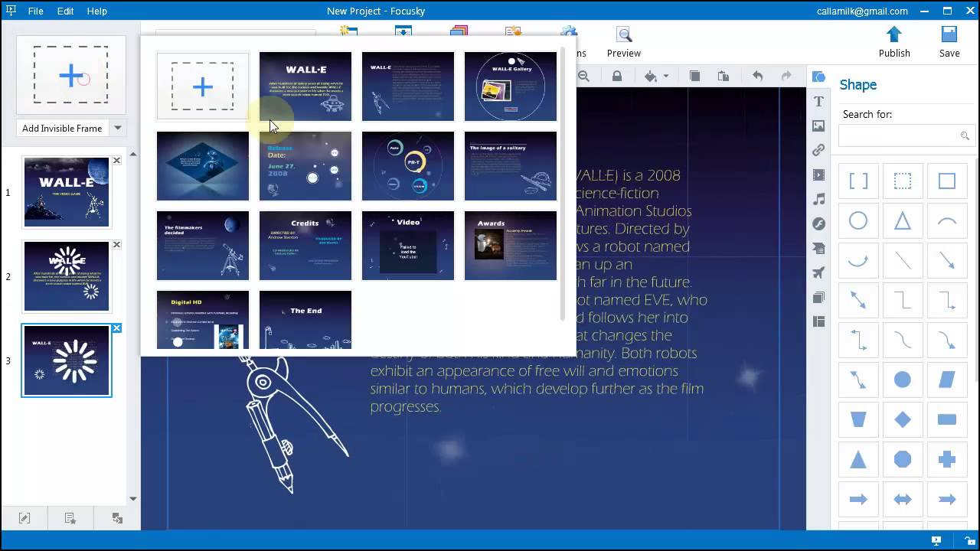
Task: Open the Image insert panel
Action: point(818,126)
